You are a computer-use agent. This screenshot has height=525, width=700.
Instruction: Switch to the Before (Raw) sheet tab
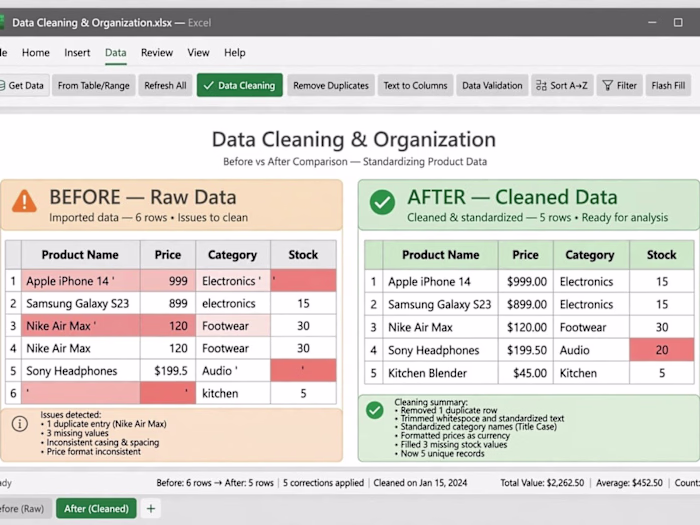(24, 508)
